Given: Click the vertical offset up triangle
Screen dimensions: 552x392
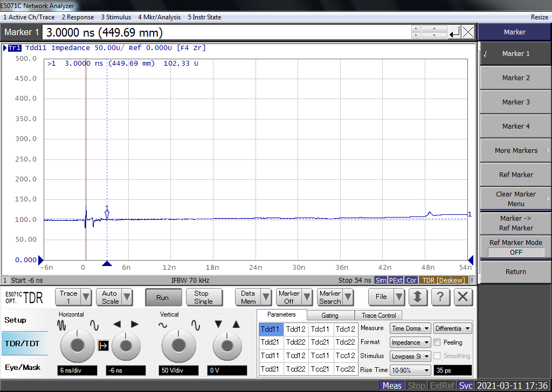Looking at the screenshot, I should tap(236, 324).
